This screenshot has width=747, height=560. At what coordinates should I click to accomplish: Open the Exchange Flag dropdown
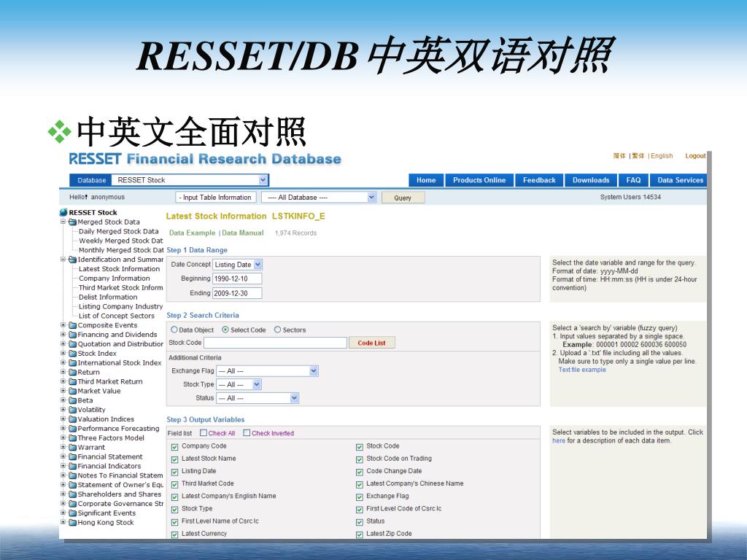click(x=314, y=371)
